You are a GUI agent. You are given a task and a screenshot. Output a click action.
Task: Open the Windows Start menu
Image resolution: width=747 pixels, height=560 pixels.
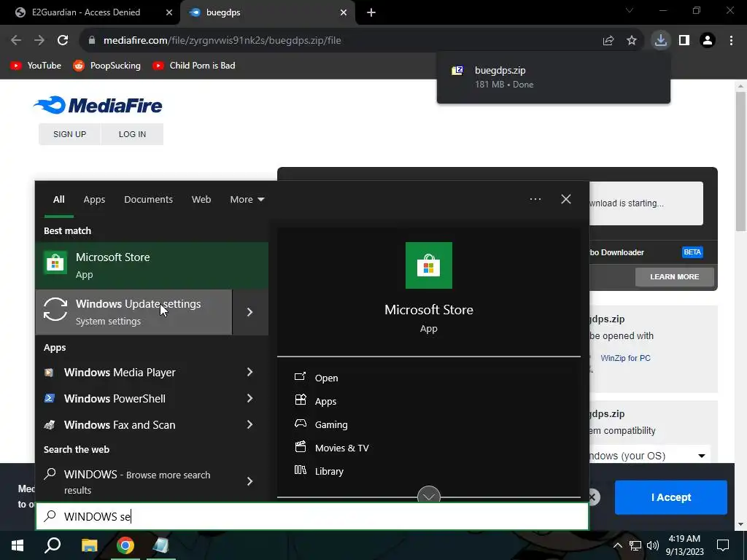click(18, 545)
